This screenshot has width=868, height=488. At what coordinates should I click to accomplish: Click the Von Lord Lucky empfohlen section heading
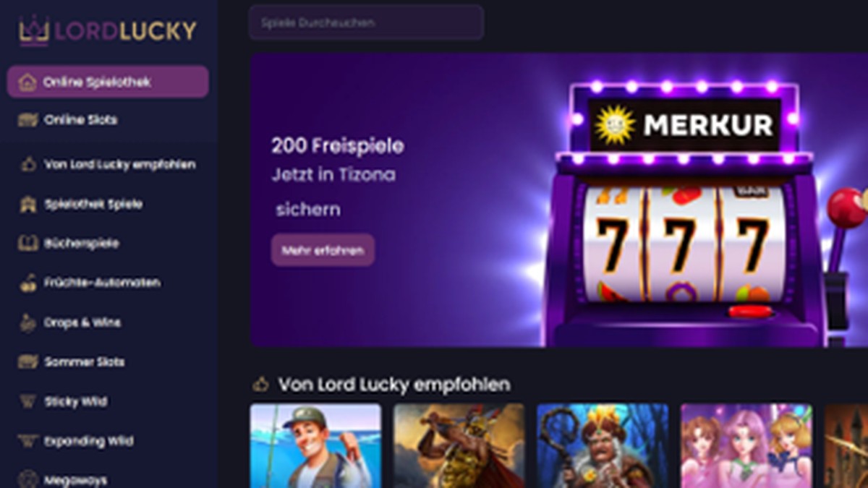pyautogui.click(x=394, y=384)
